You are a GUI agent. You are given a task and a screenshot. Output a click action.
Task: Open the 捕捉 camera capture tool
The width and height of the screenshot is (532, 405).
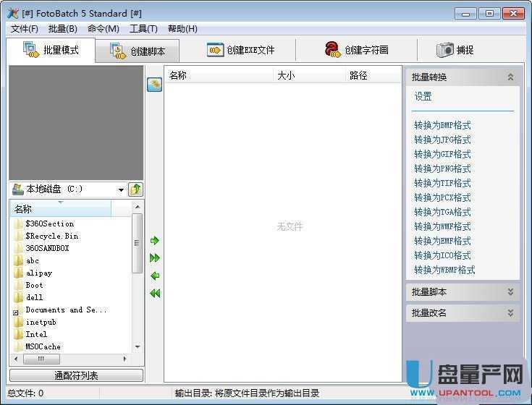(455, 50)
